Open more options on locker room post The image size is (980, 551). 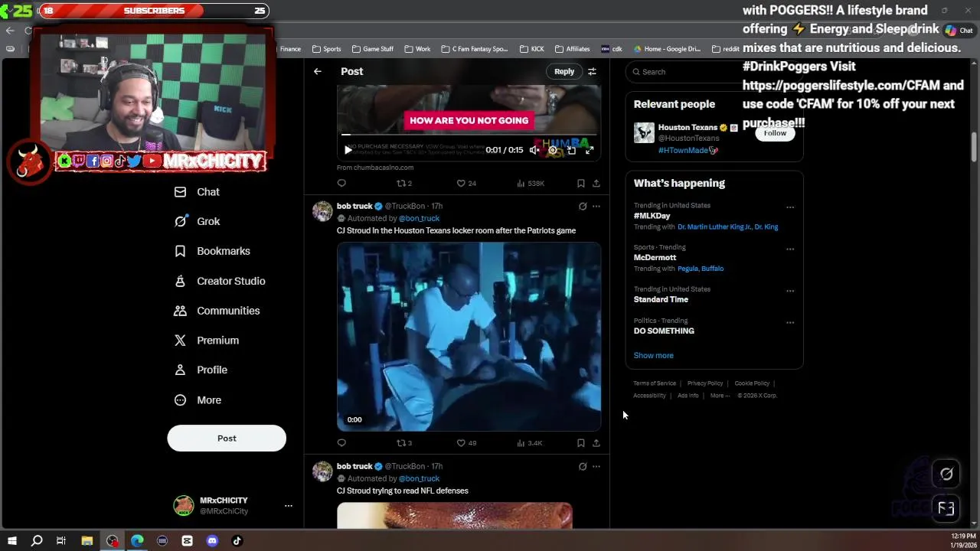tap(596, 206)
